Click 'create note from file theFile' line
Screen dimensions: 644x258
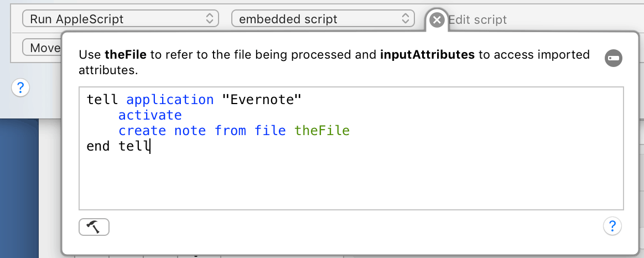point(234,131)
